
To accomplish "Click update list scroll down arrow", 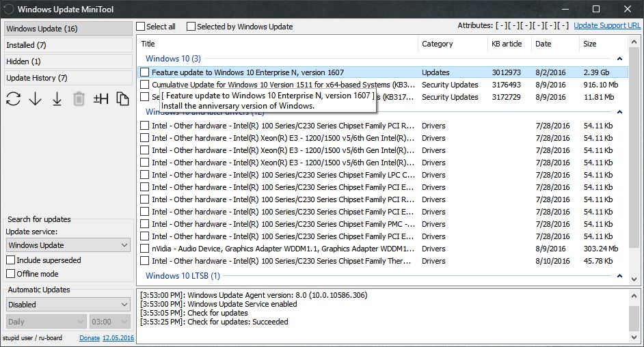I will 634,279.
